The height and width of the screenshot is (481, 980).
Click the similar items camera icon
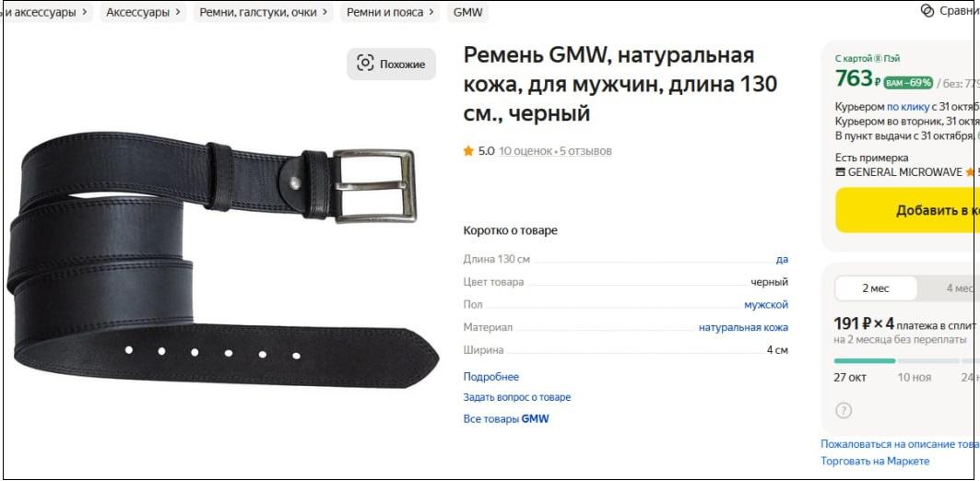coord(365,63)
